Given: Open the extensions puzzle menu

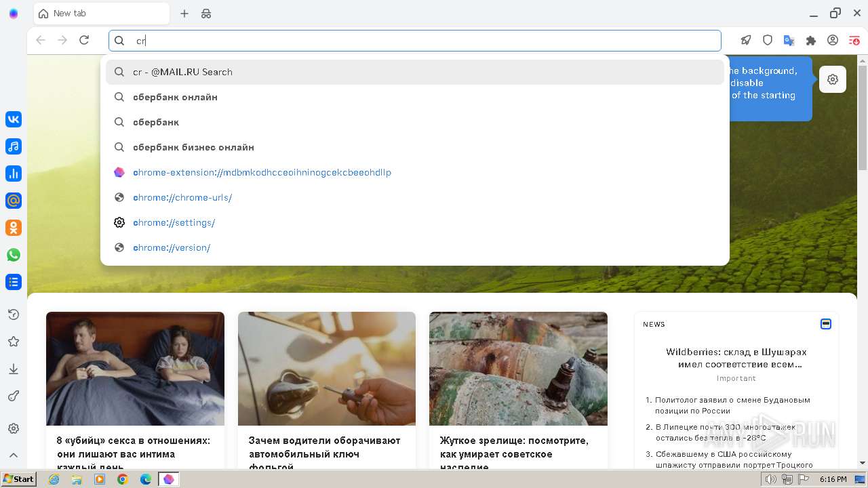Looking at the screenshot, I should pos(811,41).
